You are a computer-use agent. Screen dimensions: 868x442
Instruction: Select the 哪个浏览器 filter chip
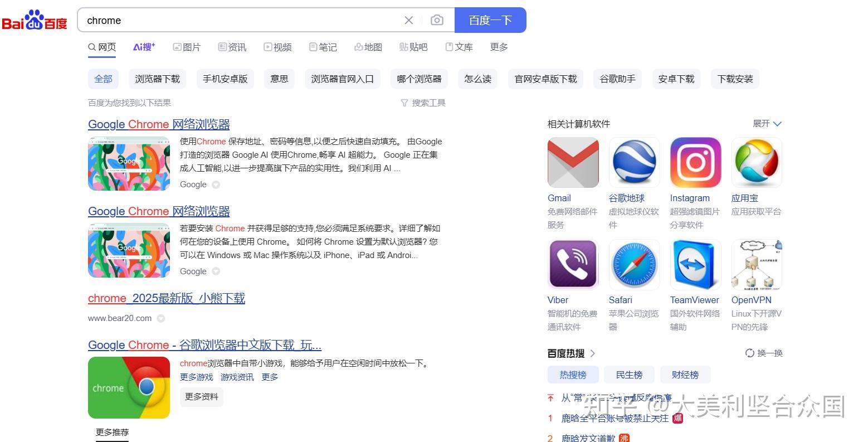(x=419, y=79)
